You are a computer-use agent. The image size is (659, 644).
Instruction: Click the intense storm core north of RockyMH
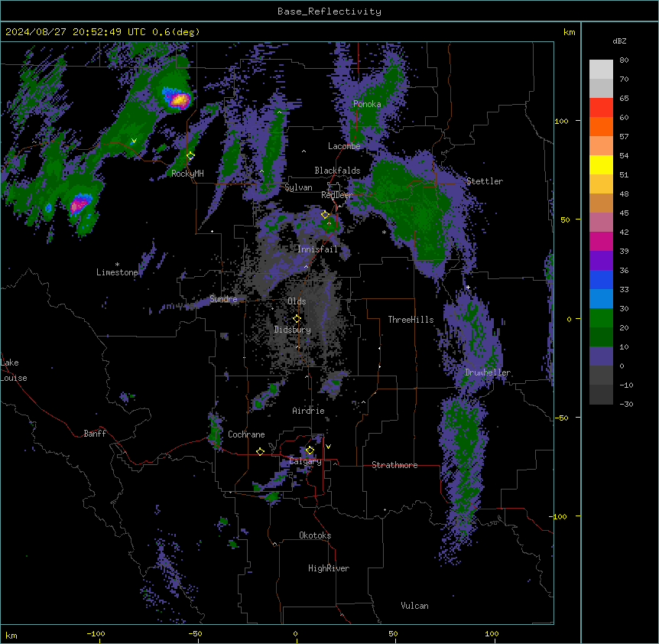click(x=180, y=100)
